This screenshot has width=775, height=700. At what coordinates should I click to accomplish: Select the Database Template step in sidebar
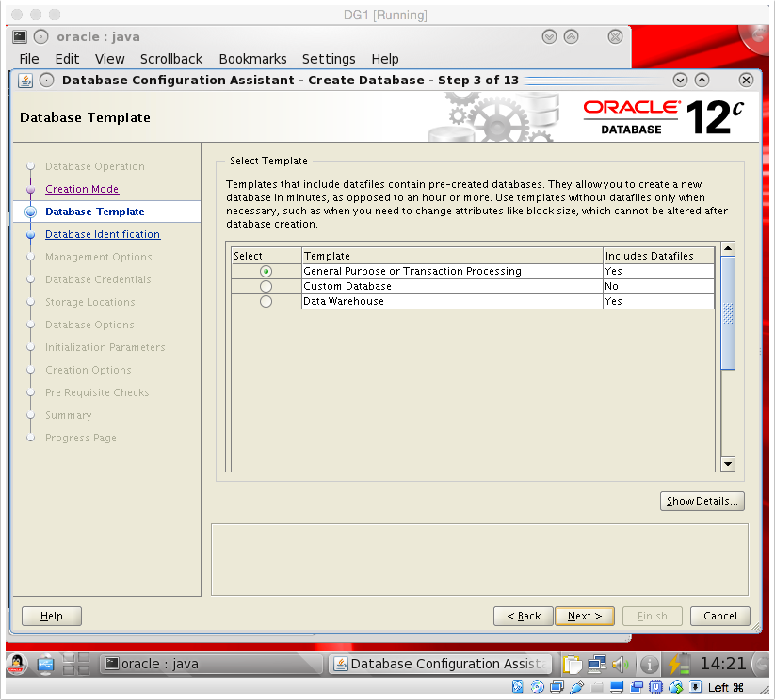[95, 212]
